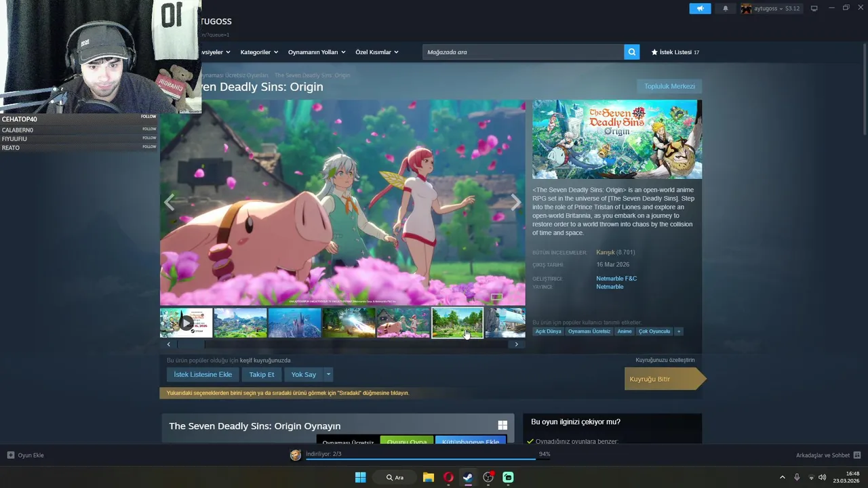Open File Explorer from the taskbar
The image size is (868, 488).
pos(428,477)
